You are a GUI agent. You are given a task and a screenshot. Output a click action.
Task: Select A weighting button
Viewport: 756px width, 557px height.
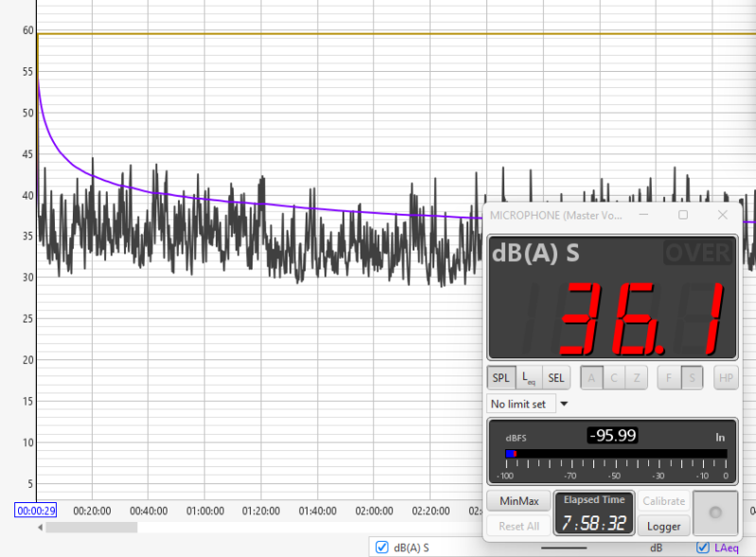click(x=591, y=378)
